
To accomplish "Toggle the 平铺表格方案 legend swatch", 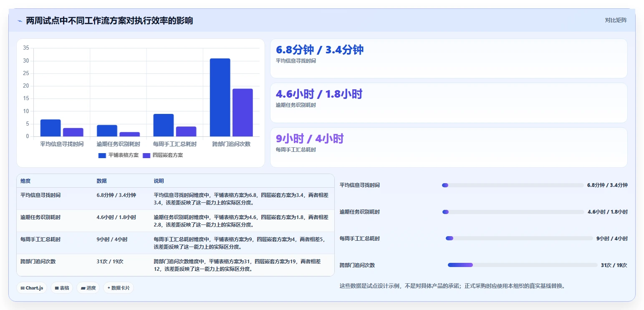I will click(x=102, y=155).
